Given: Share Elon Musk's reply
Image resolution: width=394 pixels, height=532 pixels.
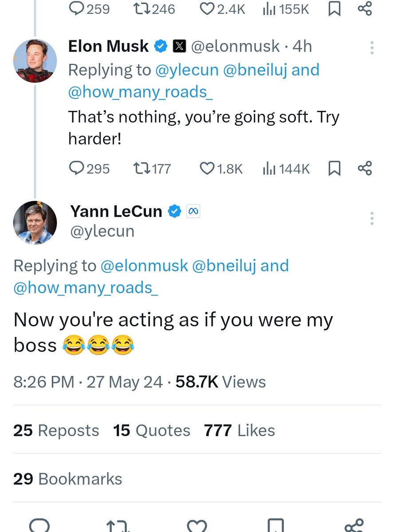Looking at the screenshot, I should tap(364, 168).
